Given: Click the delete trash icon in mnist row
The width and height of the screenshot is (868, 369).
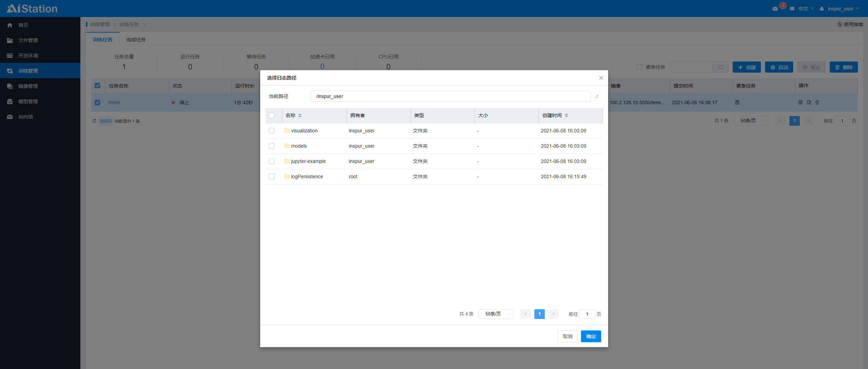Looking at the screenshot, I should 817,102.
